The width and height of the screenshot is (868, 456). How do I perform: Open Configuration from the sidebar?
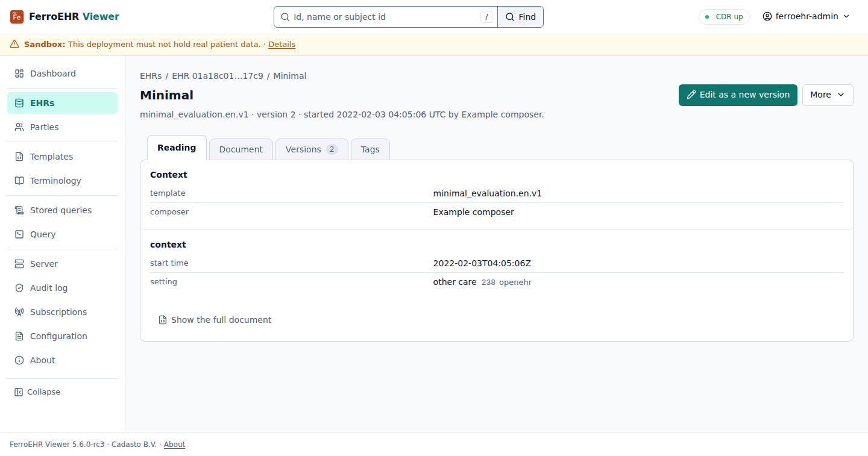(62, 336)
